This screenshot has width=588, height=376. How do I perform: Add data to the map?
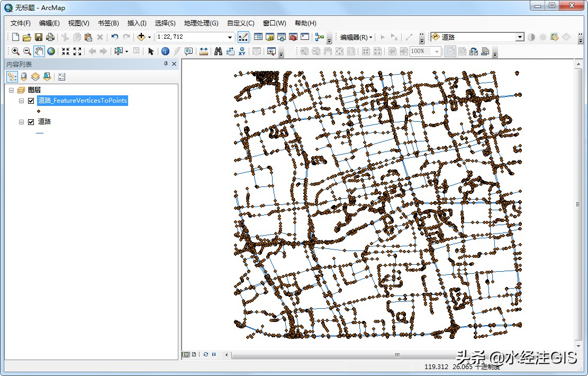pyautogui.click(x=141, y=37)
